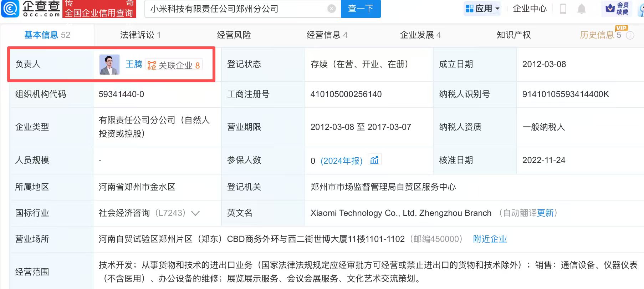644x289 pixels.
Task: Click the VIP membership renewal crown icon
Action: point(610,8)
